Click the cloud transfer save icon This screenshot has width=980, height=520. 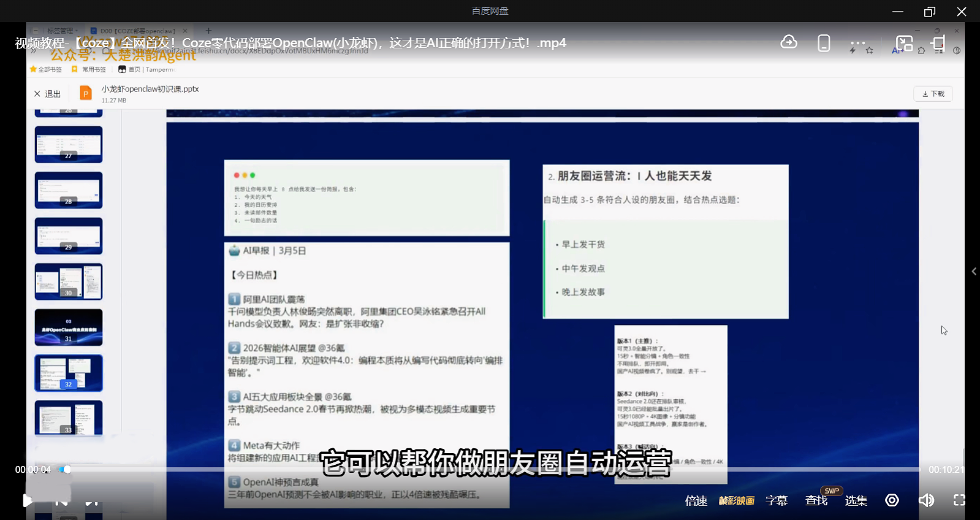[789, 42]
